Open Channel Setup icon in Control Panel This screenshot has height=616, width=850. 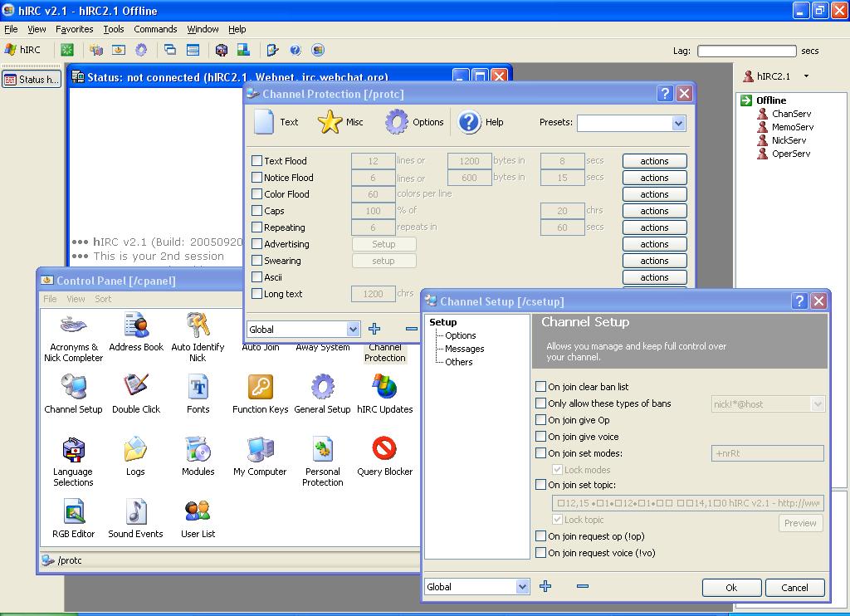73,387
